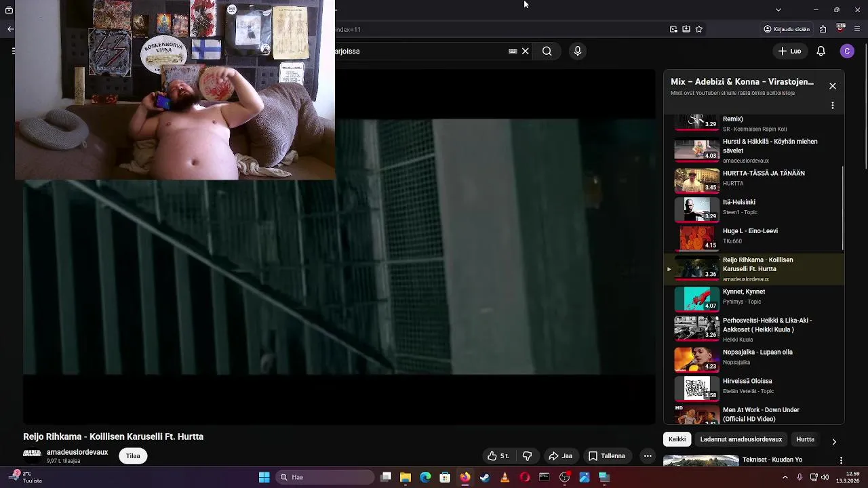Click the amadeuslordevaux channel avatar

[32, 453]
